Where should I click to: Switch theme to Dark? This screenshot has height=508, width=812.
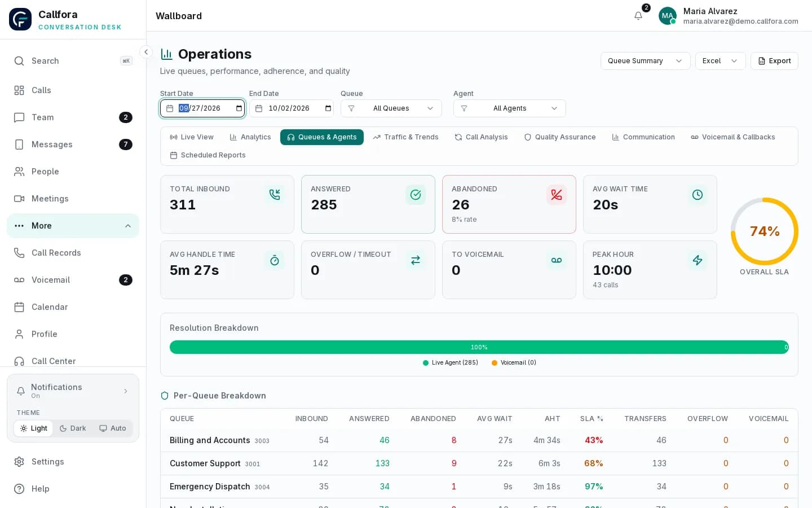pos(73,428)
